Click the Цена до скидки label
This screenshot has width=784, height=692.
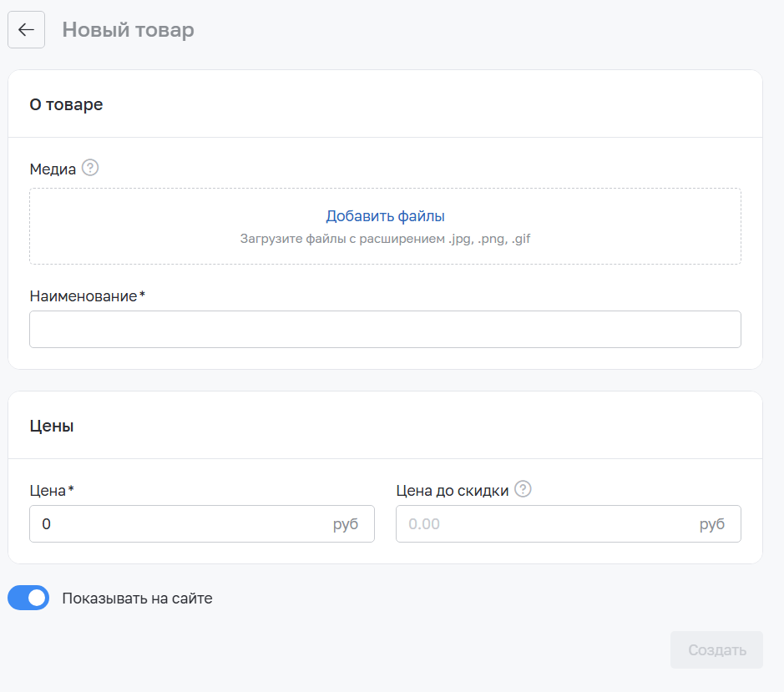coord(452,490)
